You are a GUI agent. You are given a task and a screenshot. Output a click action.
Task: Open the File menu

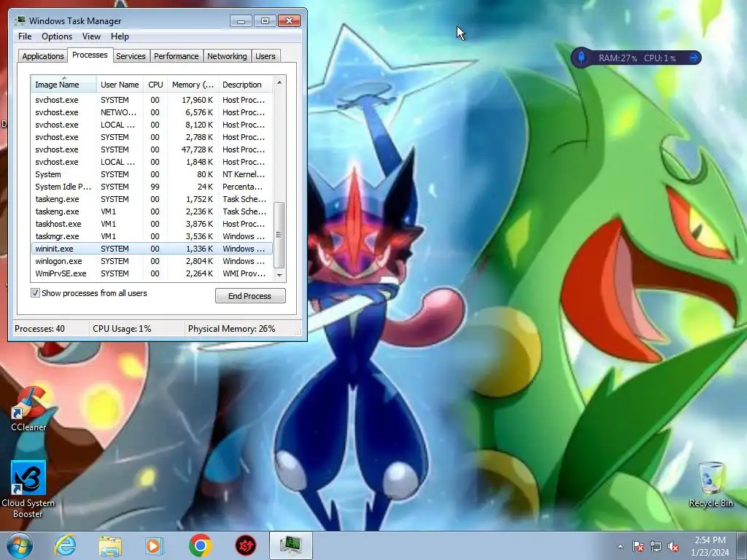point(25,36)
